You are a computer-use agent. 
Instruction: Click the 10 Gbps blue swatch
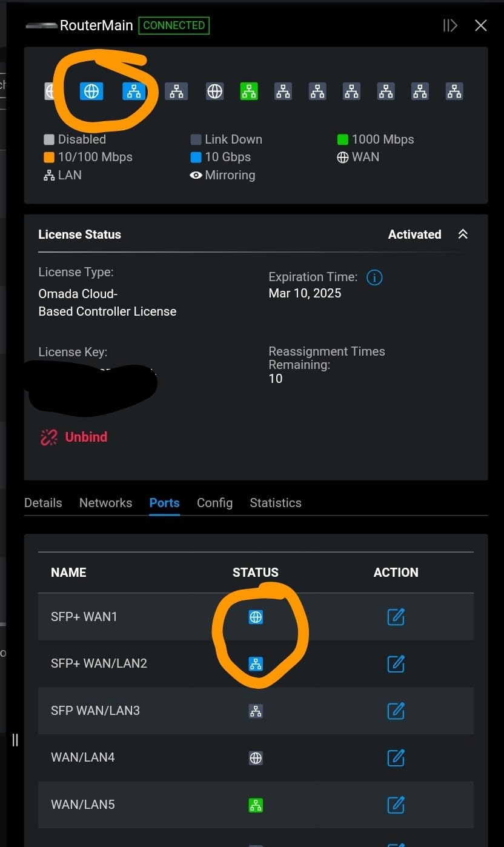pos(196,157)
